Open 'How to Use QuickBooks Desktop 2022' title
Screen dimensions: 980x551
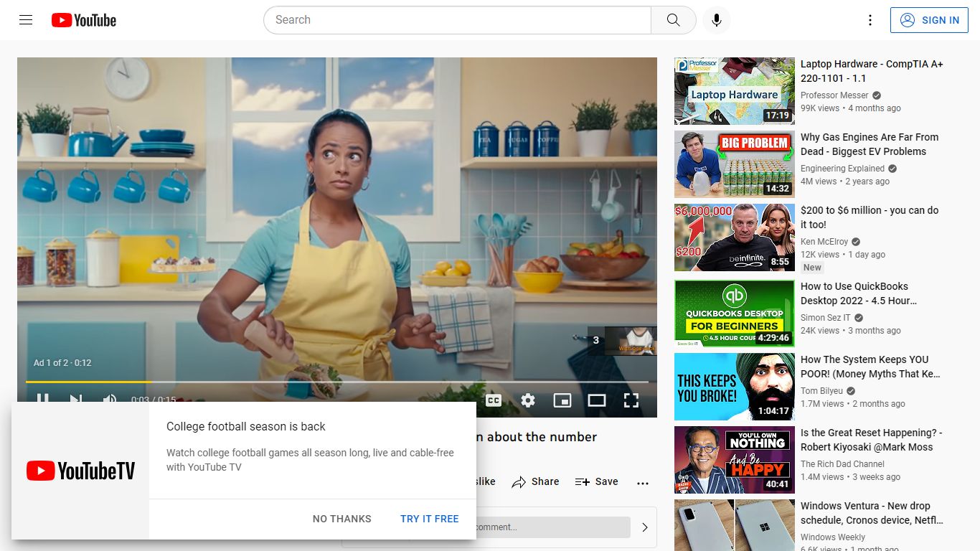pos(859,293)
